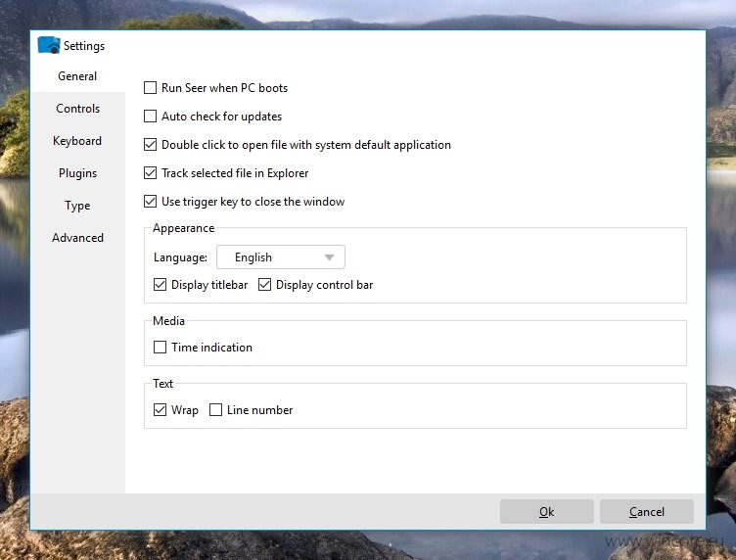Enable Run Seer when PC boots
The height and width of the screenshot is (560, 736).
click(x=151, y=88)
